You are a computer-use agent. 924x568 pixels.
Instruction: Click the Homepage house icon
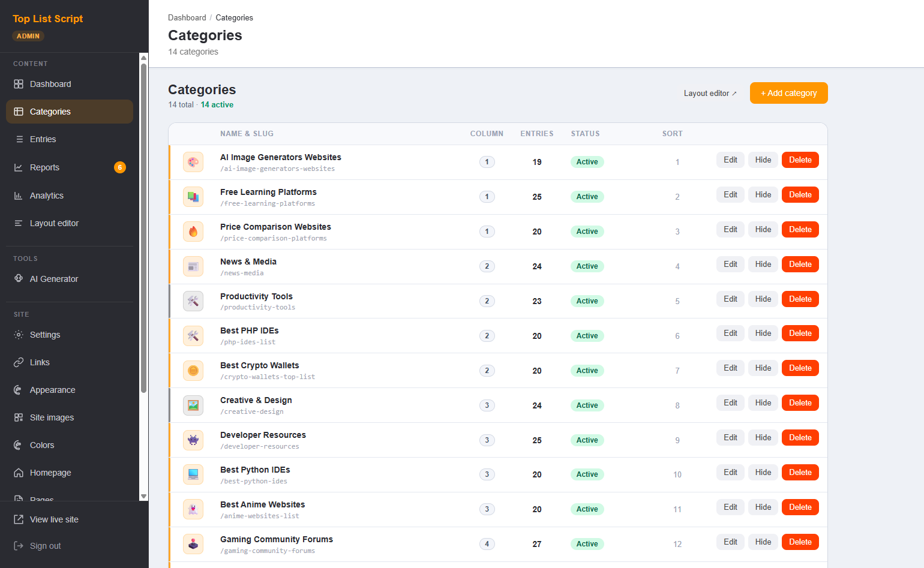(x=19, y=473)
